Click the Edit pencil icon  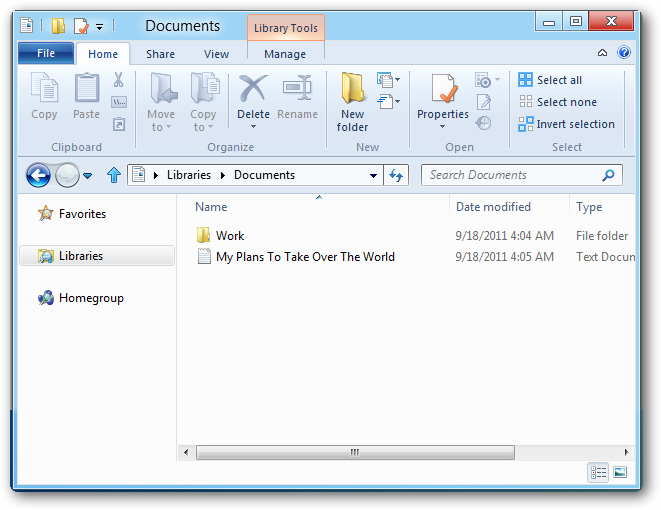[x=484, y=102]
